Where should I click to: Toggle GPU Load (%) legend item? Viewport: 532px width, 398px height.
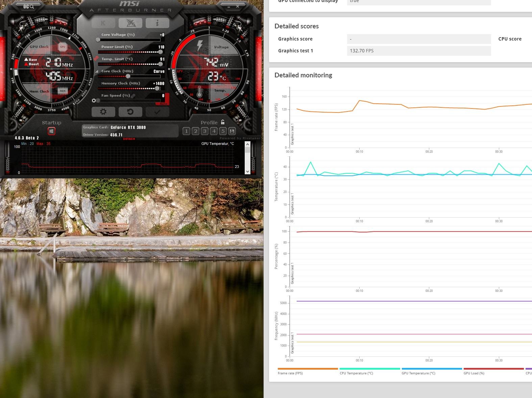point(493,371)
